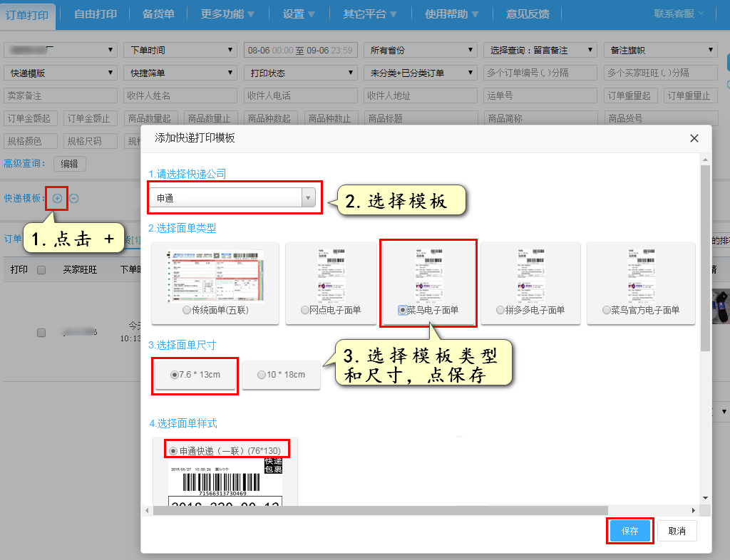730x560 pixels.
Task: Open the 备注旗帜 dropdown
Action: coord(661,50)
